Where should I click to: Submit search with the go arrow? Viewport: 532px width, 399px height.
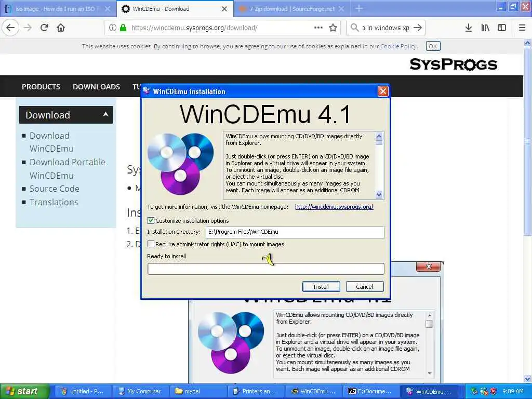coord(418,28)
